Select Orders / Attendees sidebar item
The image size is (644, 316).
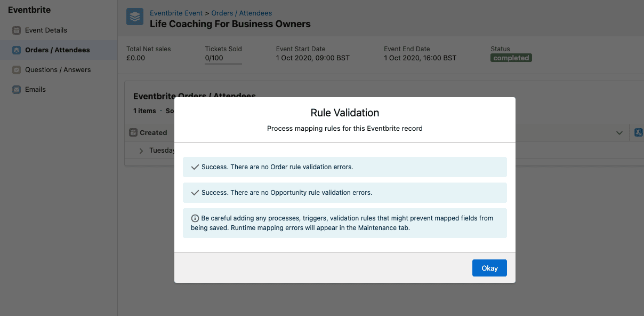click(58, 50)
